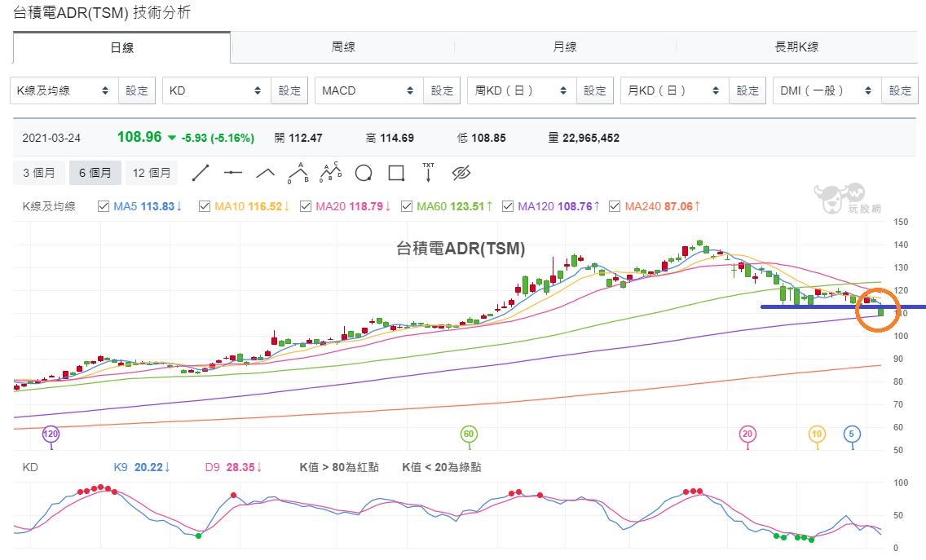Click the high price 114.69

coord(397,139)
